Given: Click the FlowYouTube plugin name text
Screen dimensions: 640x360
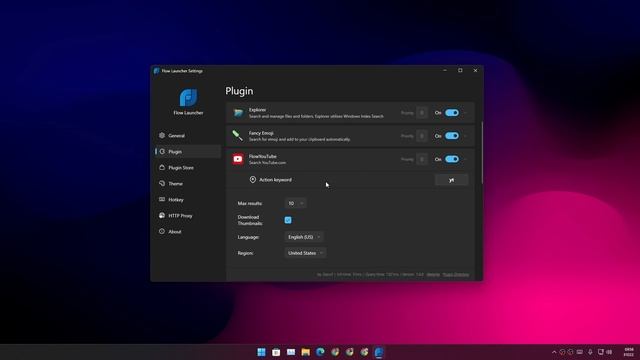Looking at the screenshot, I should tap(262, 156).
